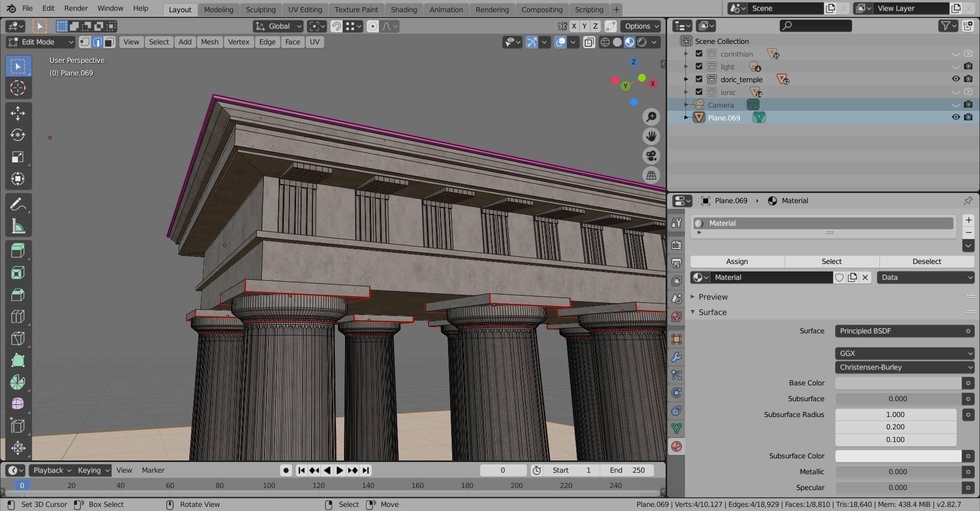The height and width of the screenshot is (511, 980).
Task: Select the Rotate tool in the toolbar
Action: coord(18,135)
